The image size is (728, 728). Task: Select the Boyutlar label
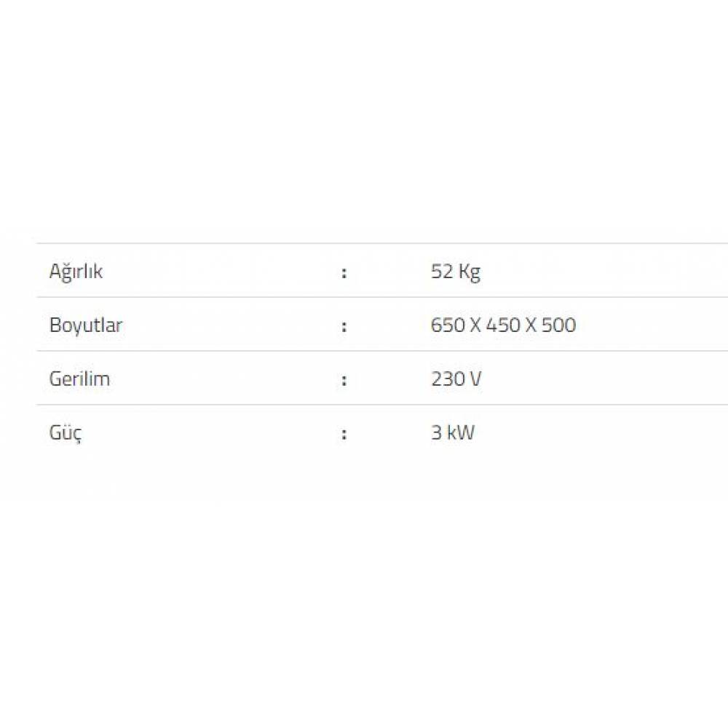[85, 325]
